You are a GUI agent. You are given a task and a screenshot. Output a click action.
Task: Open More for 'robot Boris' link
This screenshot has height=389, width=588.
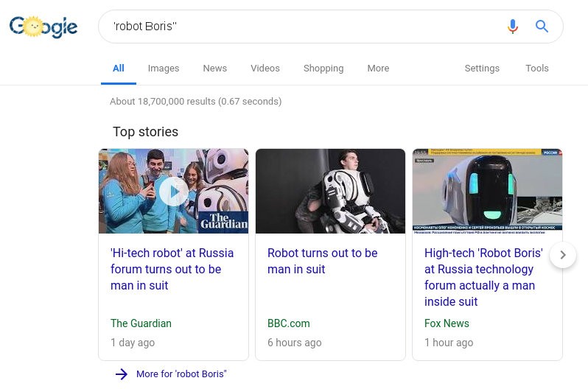pyautogui.click(x=181, y=374)
